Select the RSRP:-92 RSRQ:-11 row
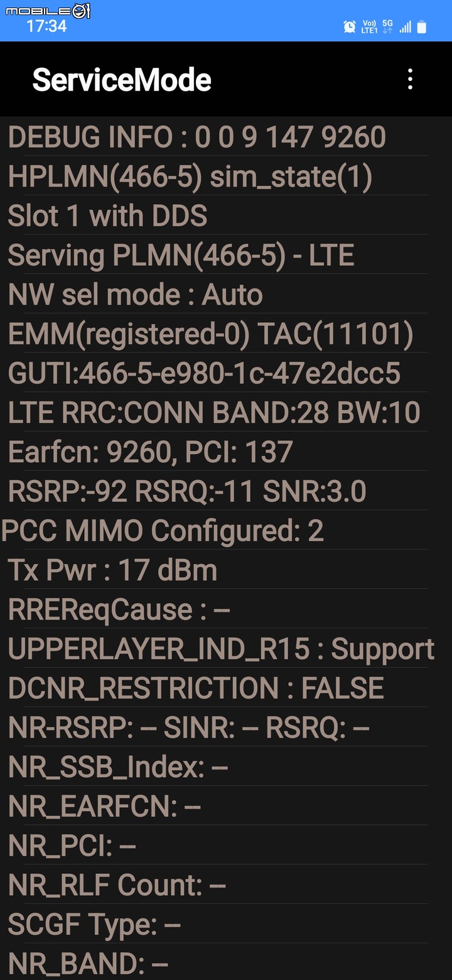Image resolution: width=452 pixels, height=980 pixels. click(x=218, y=491)
